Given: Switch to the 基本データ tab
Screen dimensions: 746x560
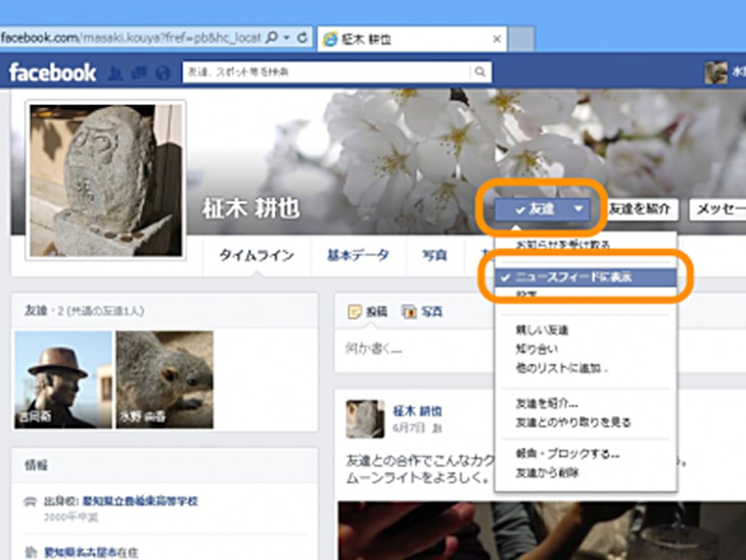Looking at the screenshot, I should [x=357, y=254].
